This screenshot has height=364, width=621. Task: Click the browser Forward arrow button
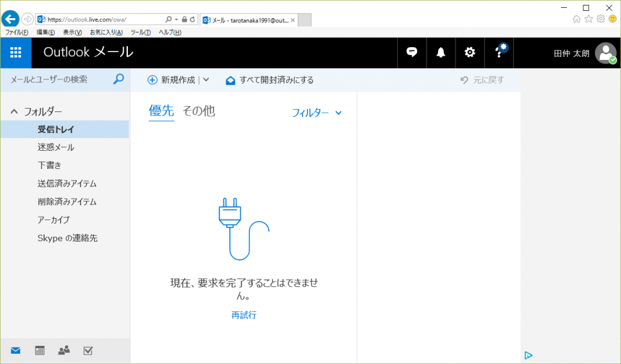pos(27,19)
